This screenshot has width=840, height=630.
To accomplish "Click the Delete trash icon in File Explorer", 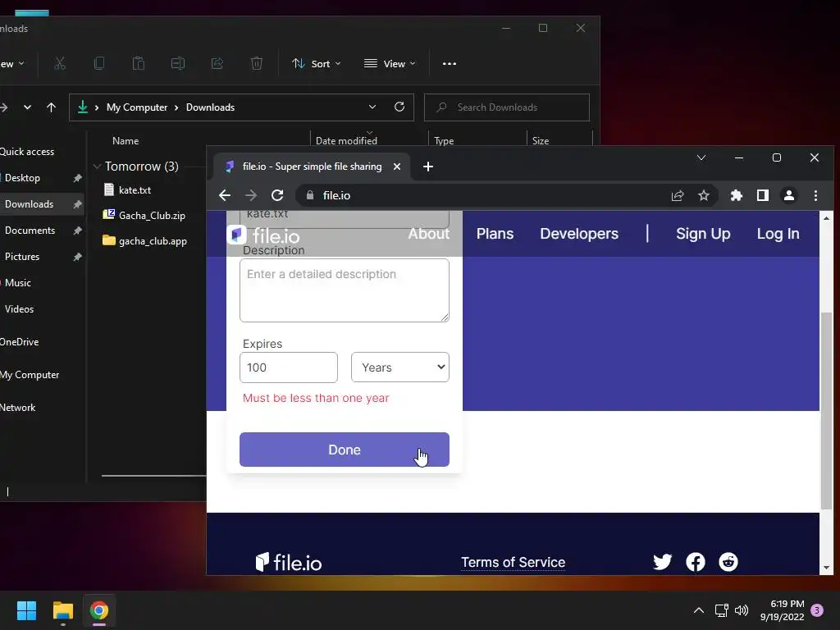I will [257, 64].
